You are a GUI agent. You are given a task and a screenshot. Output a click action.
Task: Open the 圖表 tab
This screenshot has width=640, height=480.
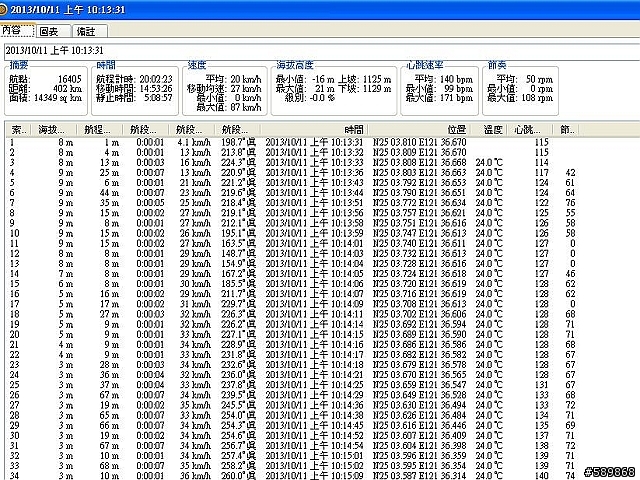53,31
